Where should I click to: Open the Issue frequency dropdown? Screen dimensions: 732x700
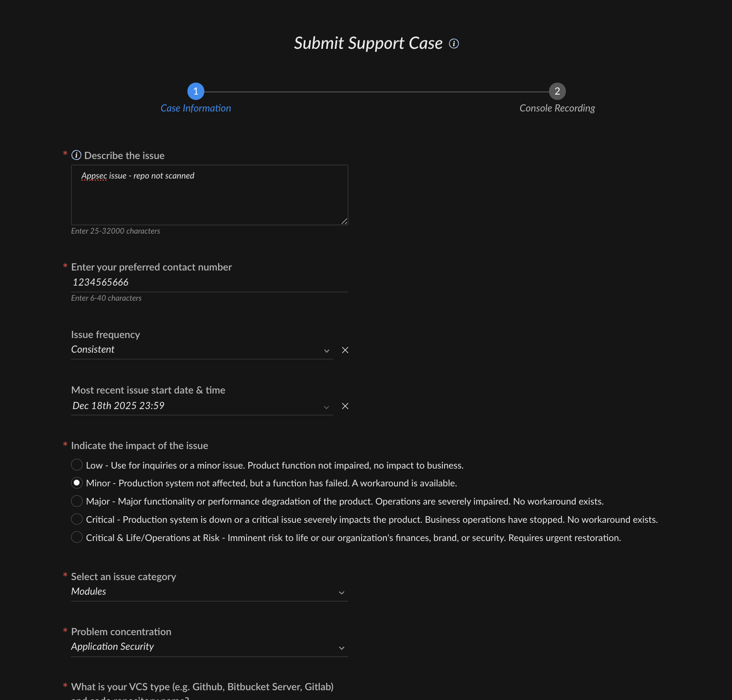[326, 350]
